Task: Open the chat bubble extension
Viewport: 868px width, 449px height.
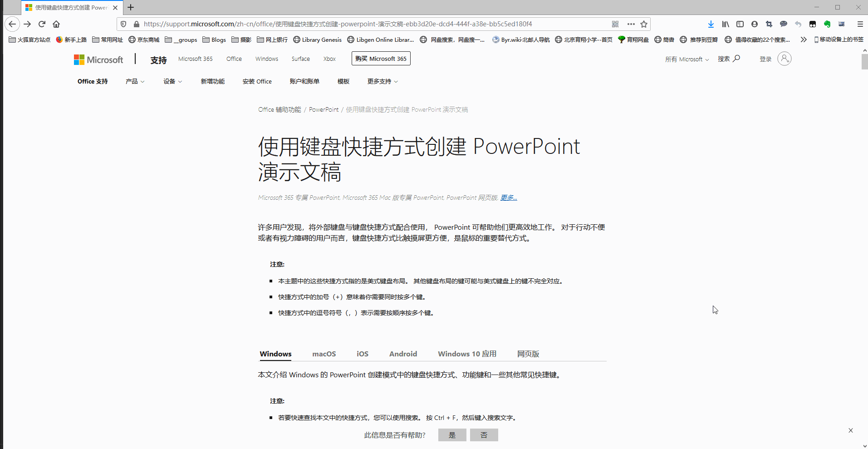Action: tap(784, 24)
